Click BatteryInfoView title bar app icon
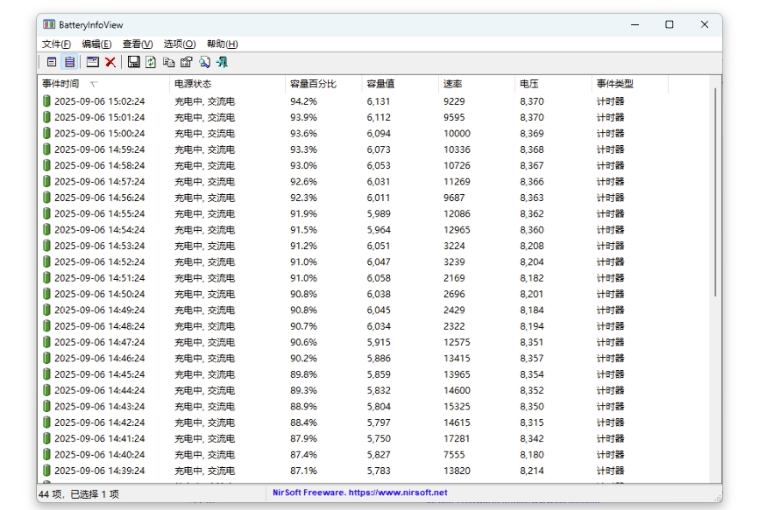The height and width of the screenshot is (510, 760). click(x=49, y=24)
